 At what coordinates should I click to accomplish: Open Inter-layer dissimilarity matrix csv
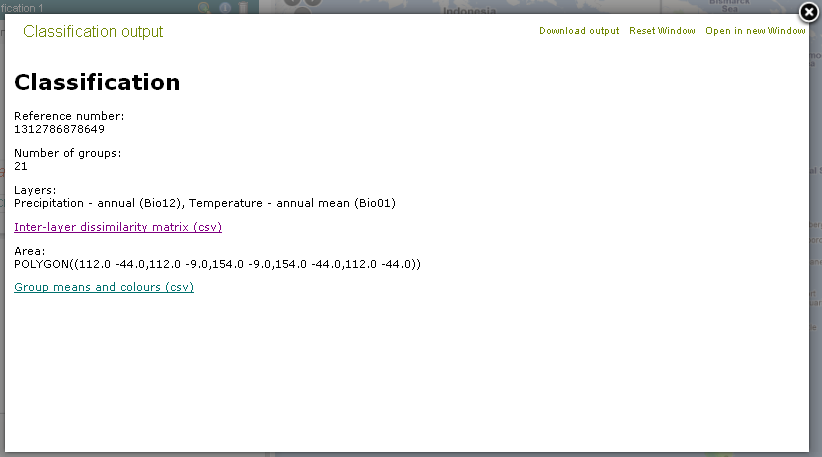(x=118, y=227)
